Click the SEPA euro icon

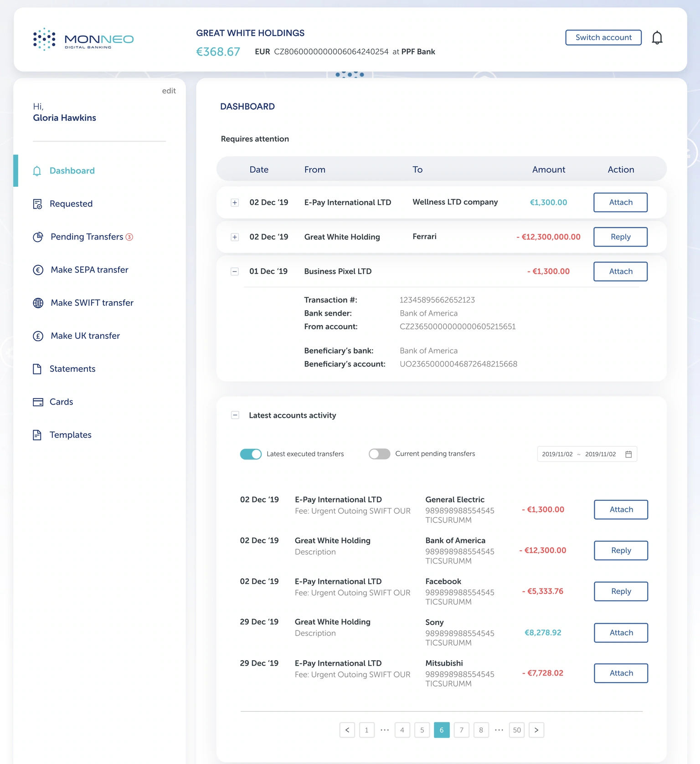(x=38, y=270)
